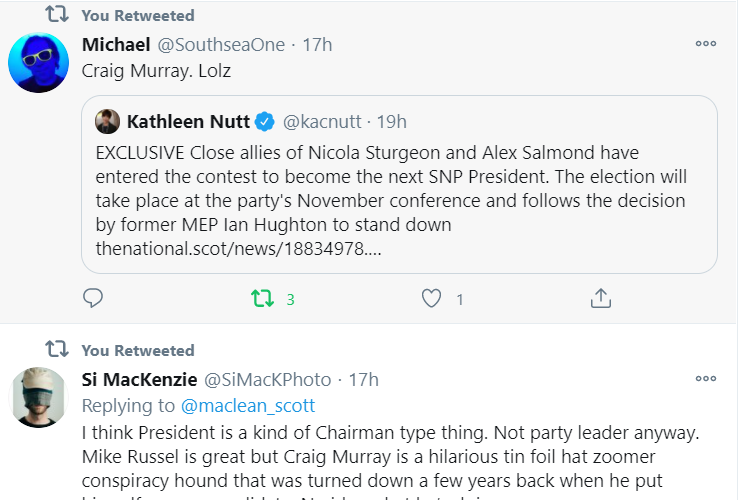Open the Si MacKenzie display name
Screen dimensions: 744x500
click(x=138, y=380)
